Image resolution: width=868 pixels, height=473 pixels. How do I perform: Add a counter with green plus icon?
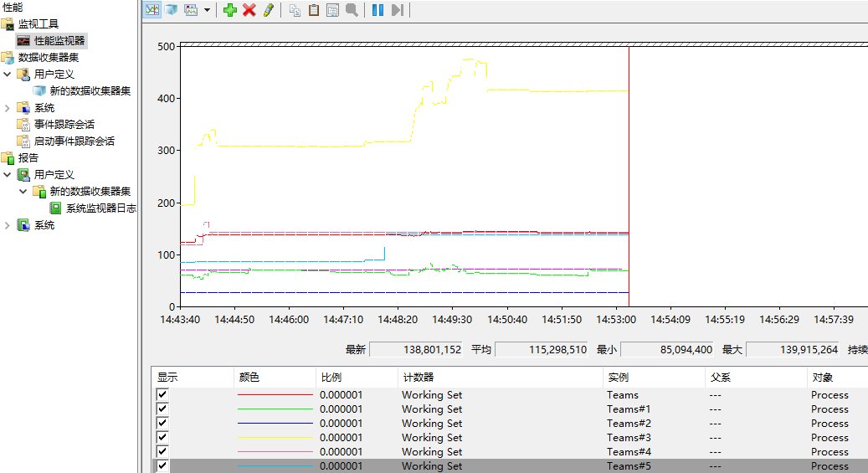[230, 10]
